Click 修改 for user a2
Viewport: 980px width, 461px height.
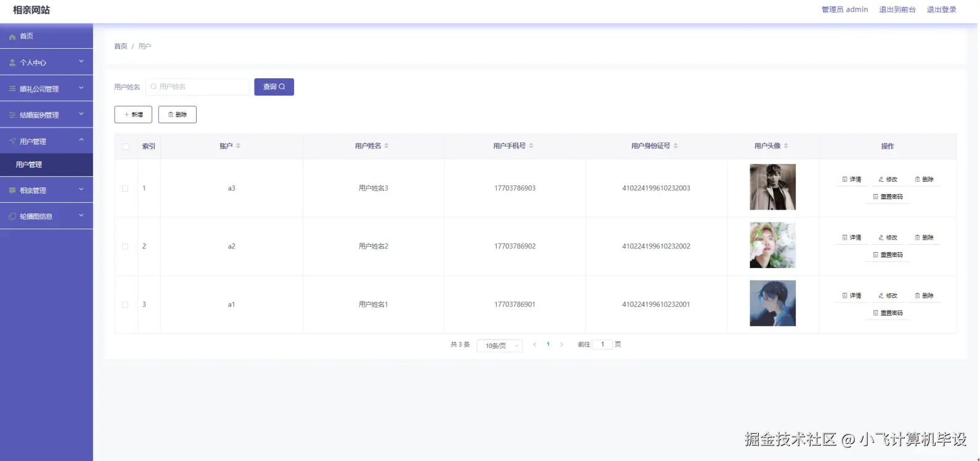pos(888,237)
